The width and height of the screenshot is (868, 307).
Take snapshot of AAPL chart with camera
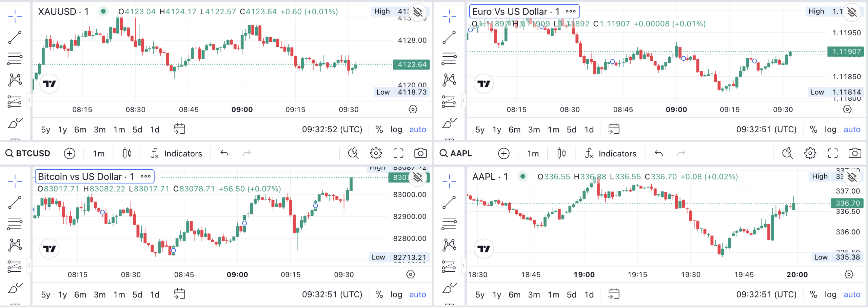tap(855, 153)
